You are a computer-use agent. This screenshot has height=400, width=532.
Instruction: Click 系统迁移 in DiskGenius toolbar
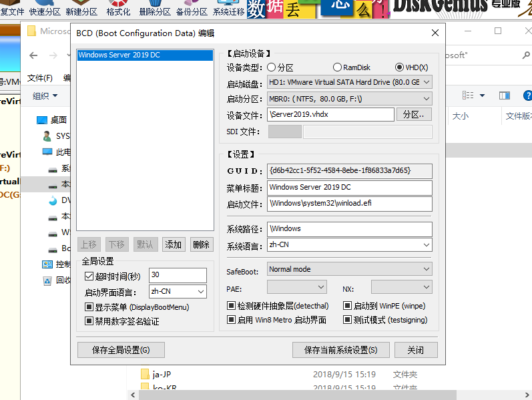tap(228, 8)
